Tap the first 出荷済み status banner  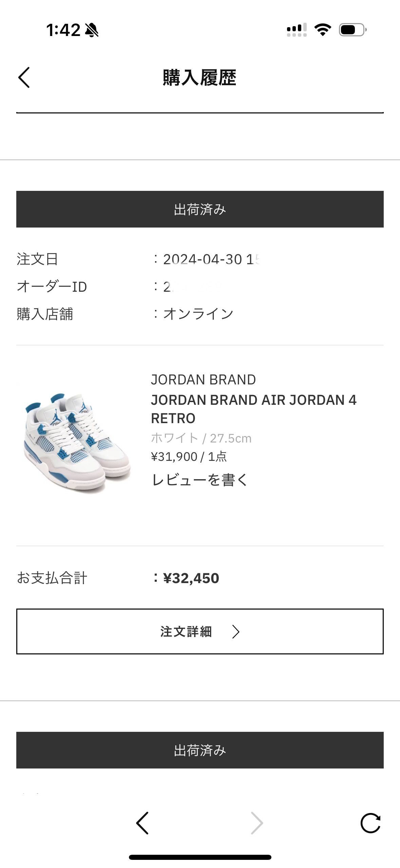coord(200,209)
